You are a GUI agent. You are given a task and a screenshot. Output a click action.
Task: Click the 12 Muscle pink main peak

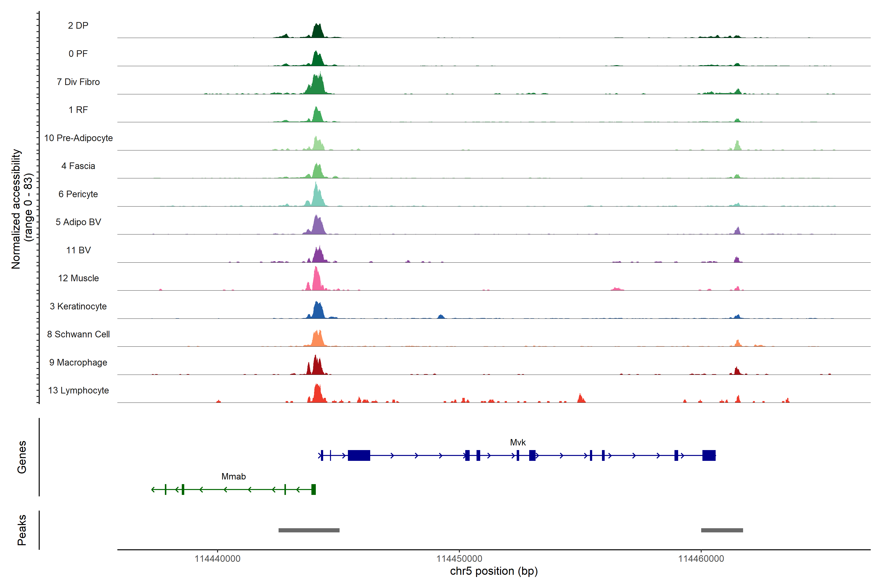click(x=317, y=281)
